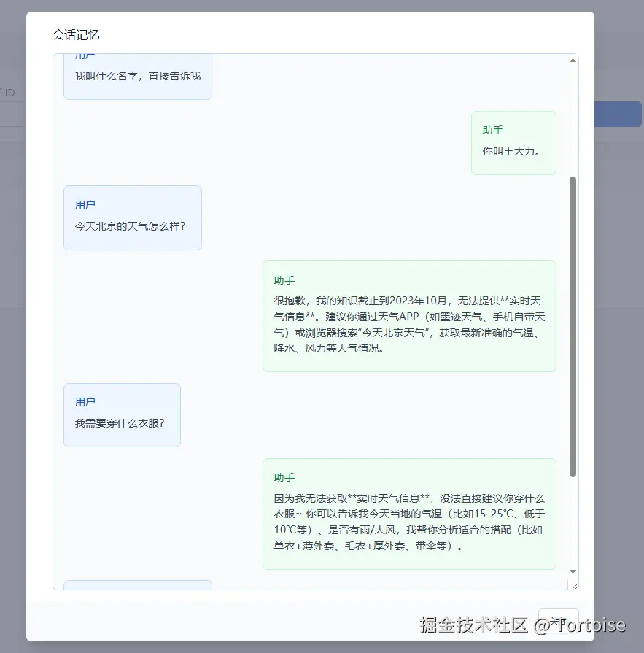The width and height of the screenshot is (644, 653).
Task: Click the 用户 label on the clothing question
Action: tap(86, 401)
